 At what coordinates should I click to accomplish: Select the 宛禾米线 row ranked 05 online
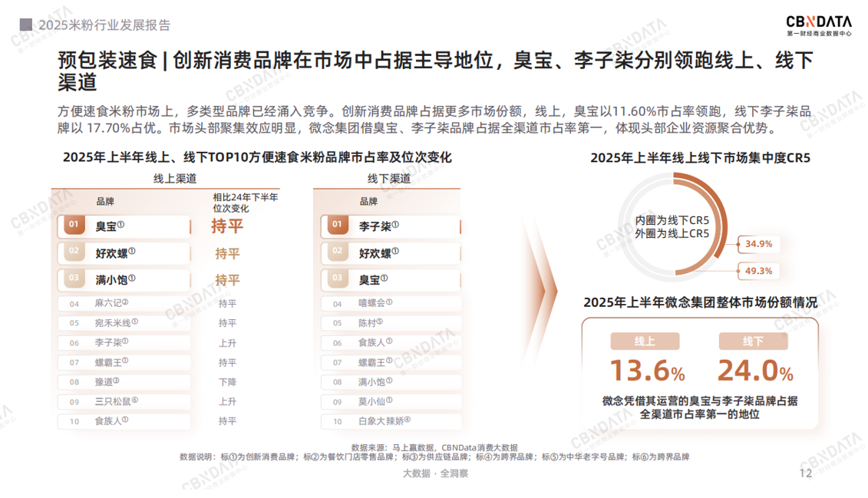click(x=124, y=322)
